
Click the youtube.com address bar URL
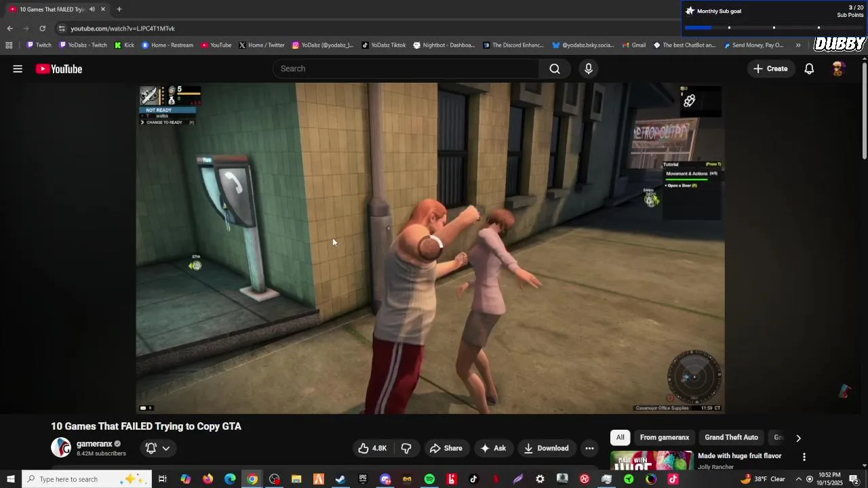click(x=123, y=28)
